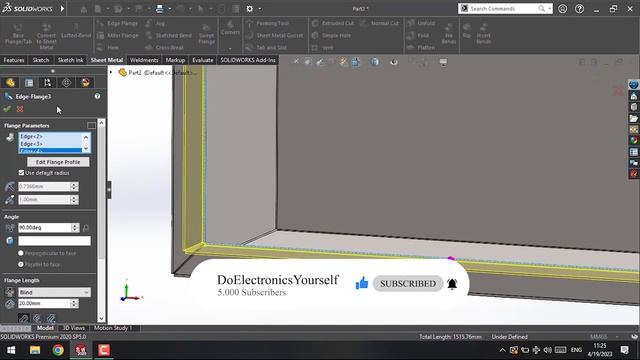Image resolution: width=640 pixels, height=360 pixels.
Task: Switch to the Evaluate ribbon tab
Action: 203,60
